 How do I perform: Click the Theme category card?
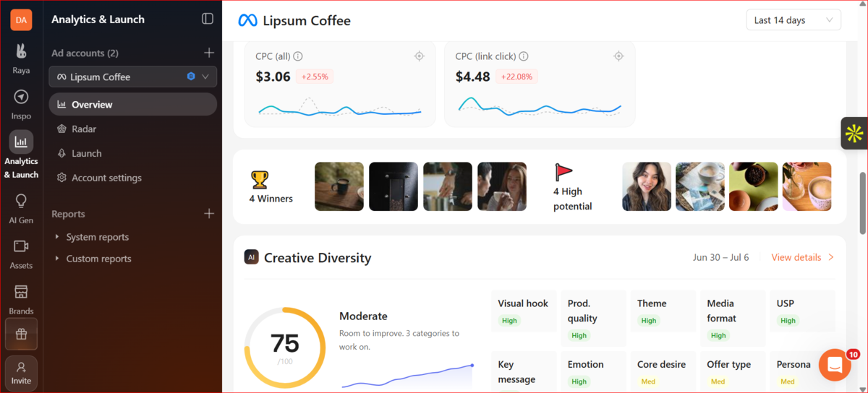[663, 311]
